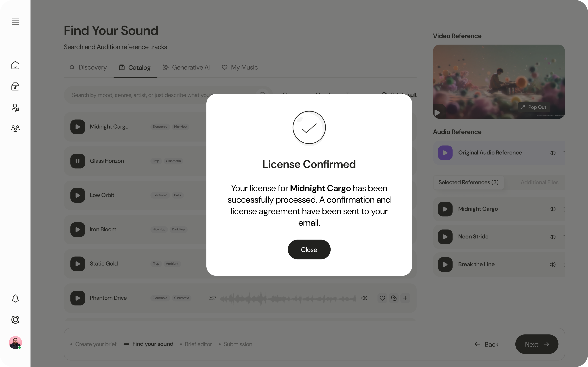The image size is (588, 367).
Task: Select the Artists sidebar icon
Action: pyautogui.click(x=15, y=108)
